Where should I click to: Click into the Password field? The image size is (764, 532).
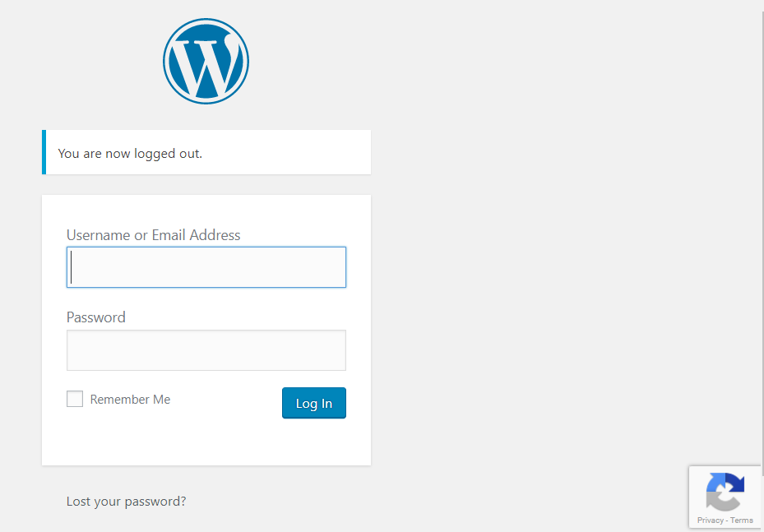point(206,350)
